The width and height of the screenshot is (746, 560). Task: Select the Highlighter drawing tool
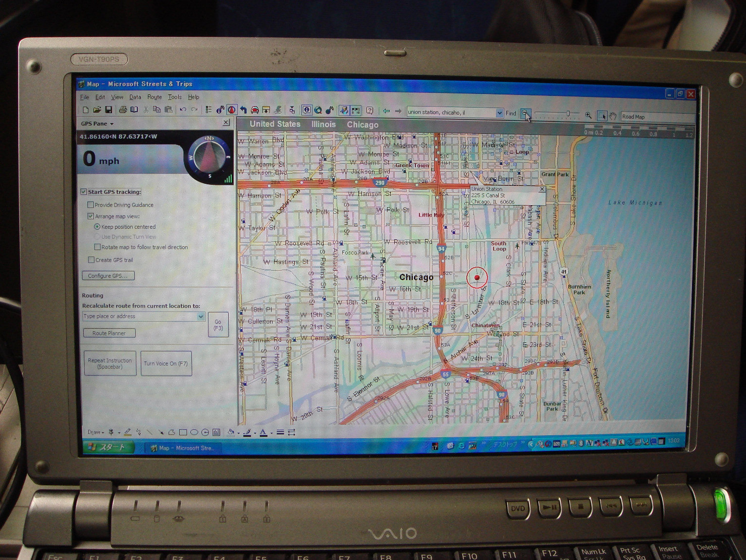128,432
